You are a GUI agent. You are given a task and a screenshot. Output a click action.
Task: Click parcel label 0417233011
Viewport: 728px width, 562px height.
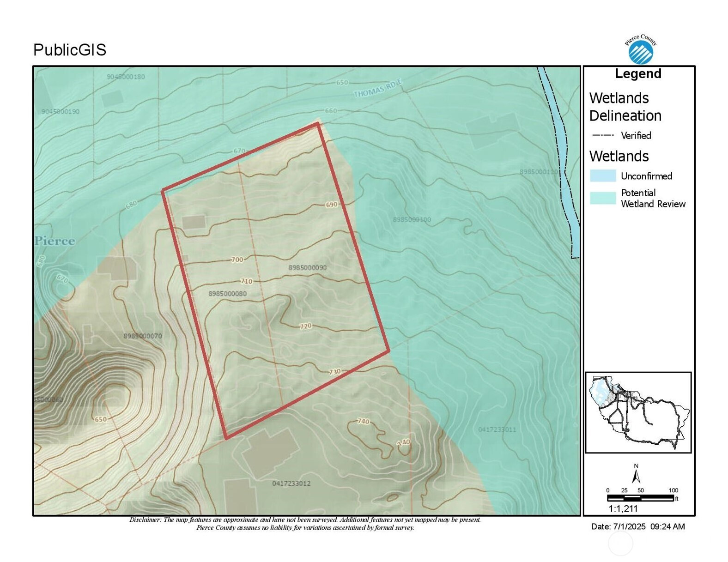(x=497, y=429)
